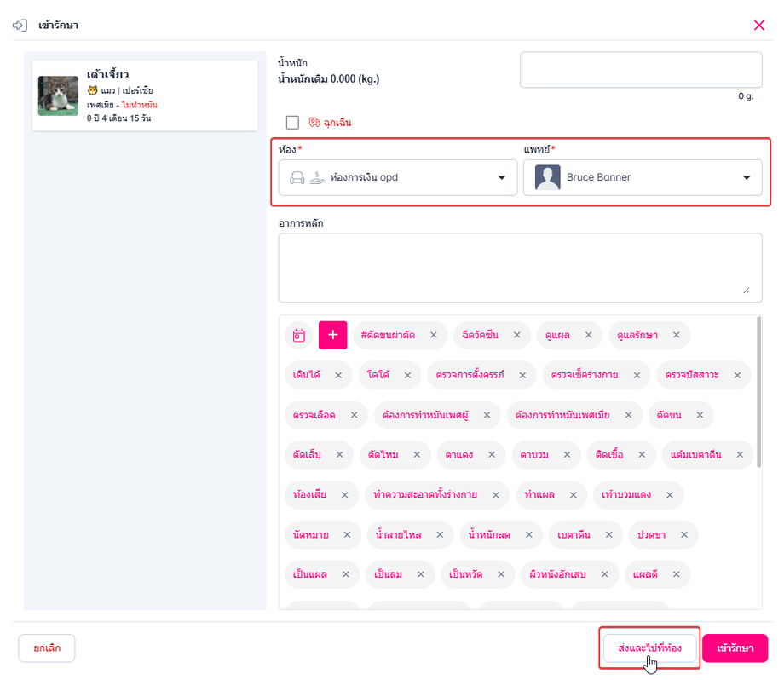Remove the ตัดไหม tag
The height and width of the screenshot is (680, 784).
(417, 454)
